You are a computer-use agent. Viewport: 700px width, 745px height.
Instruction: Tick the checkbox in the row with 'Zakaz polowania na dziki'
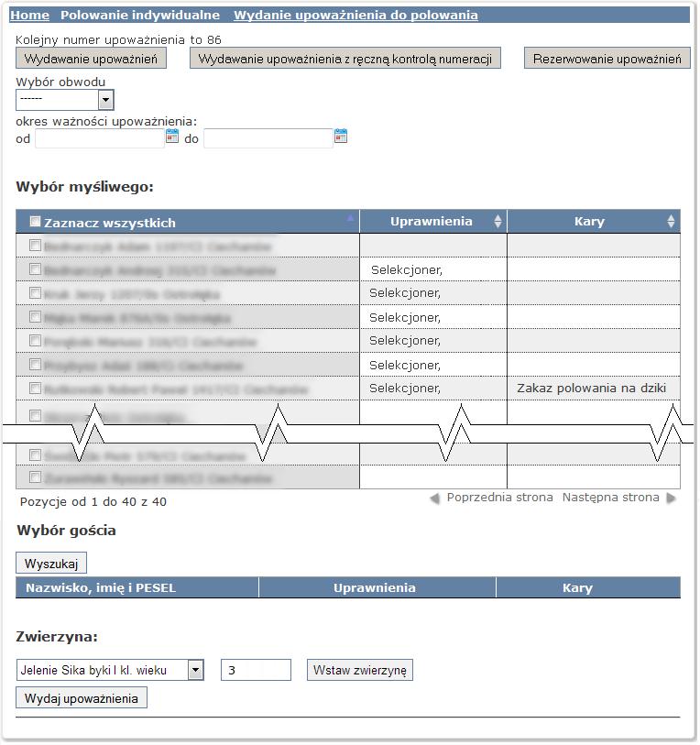pos(35,389)
